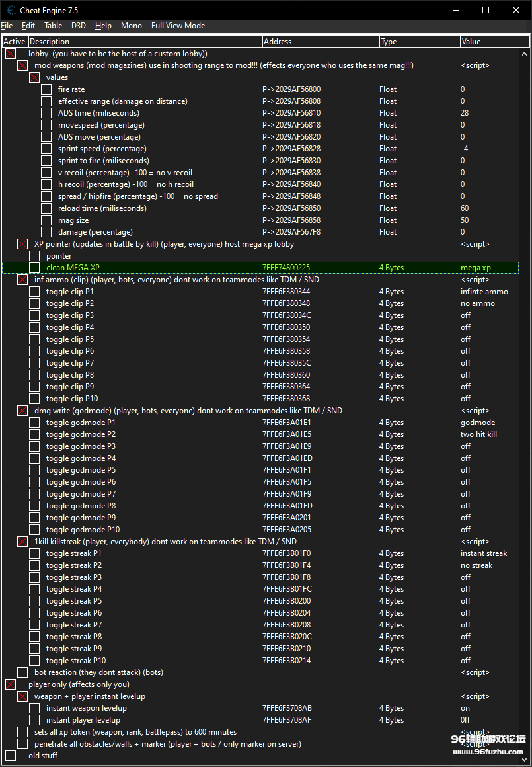The width and height of the screenshot is (532, 767).
Task: Expand the old stuff group
Action: coord(11,756)
